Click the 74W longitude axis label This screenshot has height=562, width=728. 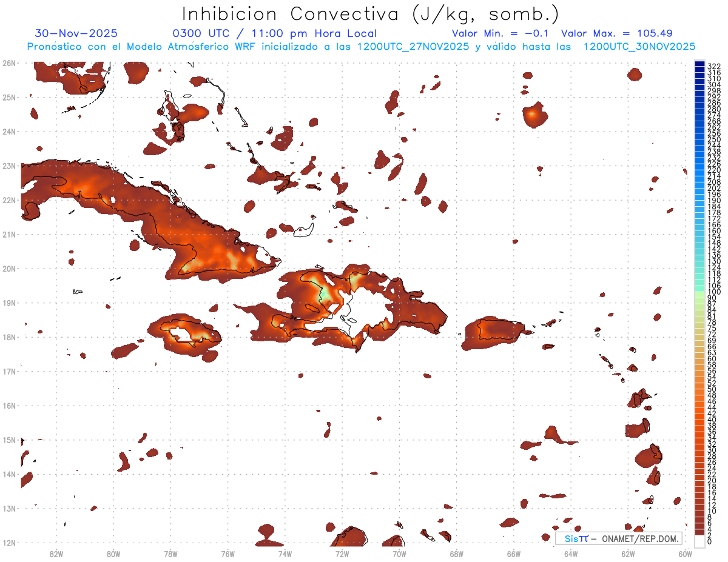point(285,554)
